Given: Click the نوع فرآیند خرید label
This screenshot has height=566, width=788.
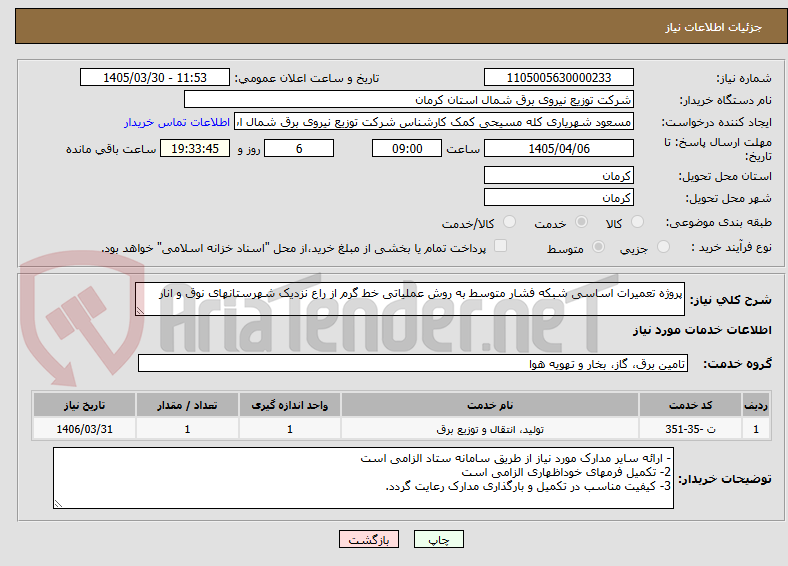Looking at the screenshot, I should [x=731, y=247].
